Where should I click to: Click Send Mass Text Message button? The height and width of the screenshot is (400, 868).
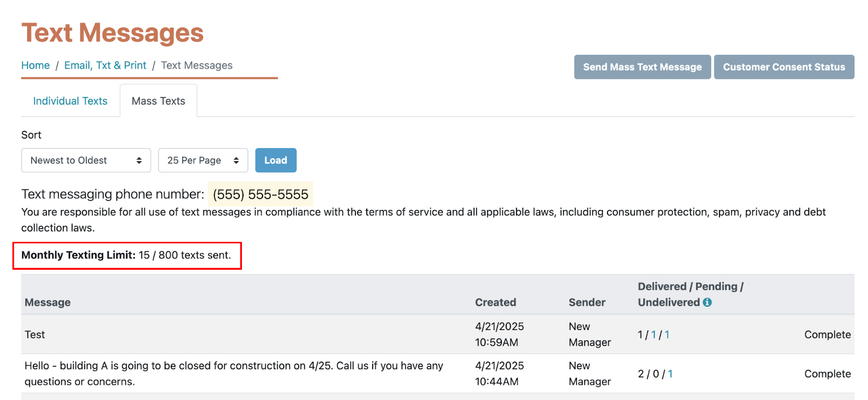coord(642,67)
